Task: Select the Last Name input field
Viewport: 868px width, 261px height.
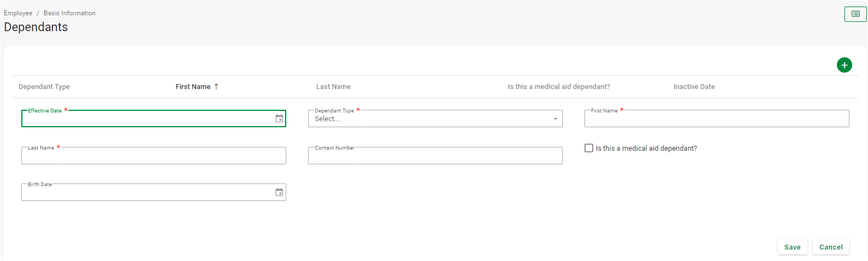Action: pyautogui.click(x=153, y=156)
